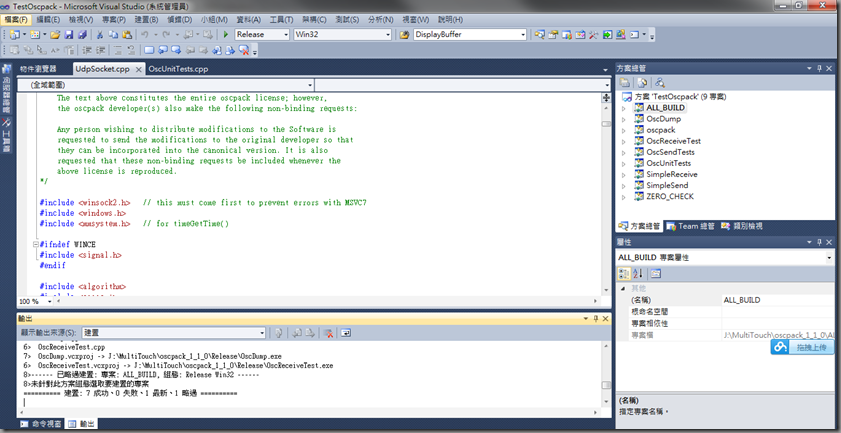Screen dimensions: 841x433
Task: Switch to the OscUnitTests.cpp tab
Action: pyautogui.click(x=178, y=69)
